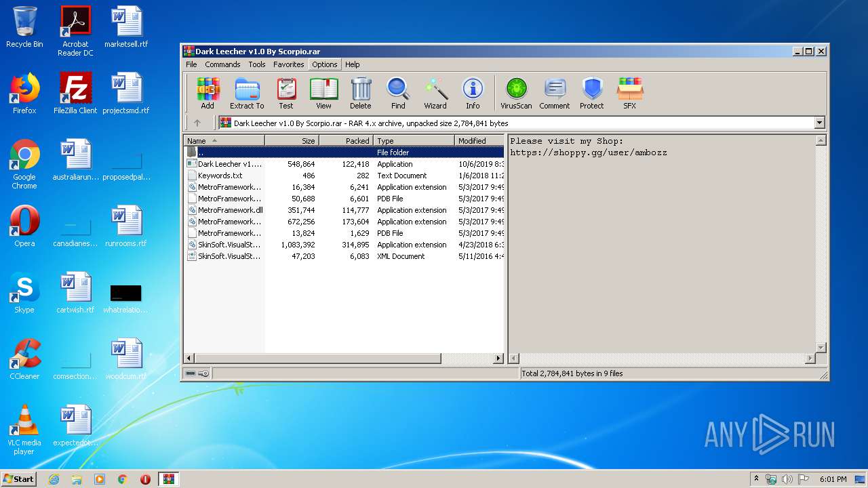This screenshot has width=868, height=488.
Task: Select the SkinSoft XML Document row
Action: 344,256
